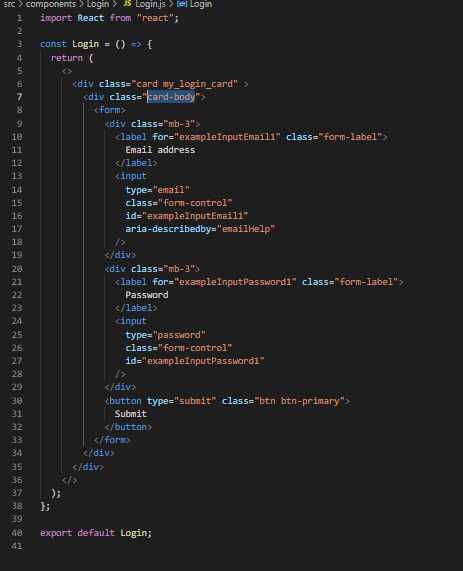Click the selected text 'card-body'
The height and width of the screenshot is (571, 463).
(x=171, y=97)
